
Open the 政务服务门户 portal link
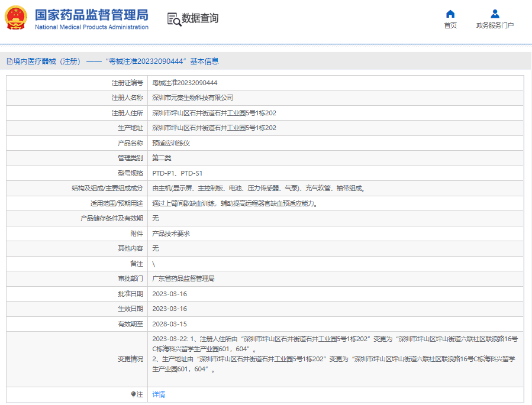point(495,25)
